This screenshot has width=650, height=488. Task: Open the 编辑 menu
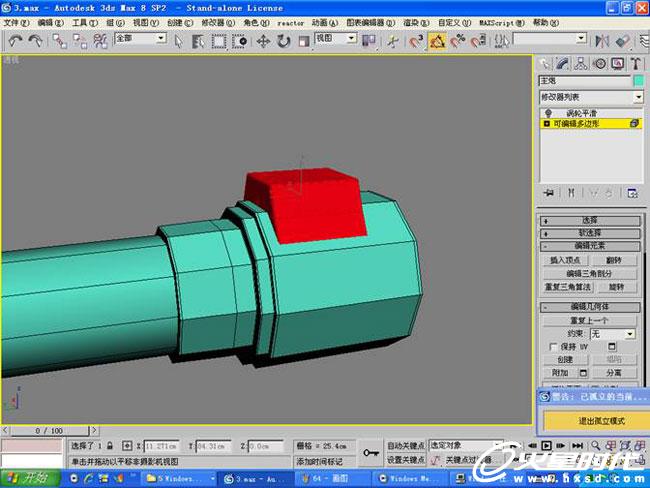(x=51, y=22)
